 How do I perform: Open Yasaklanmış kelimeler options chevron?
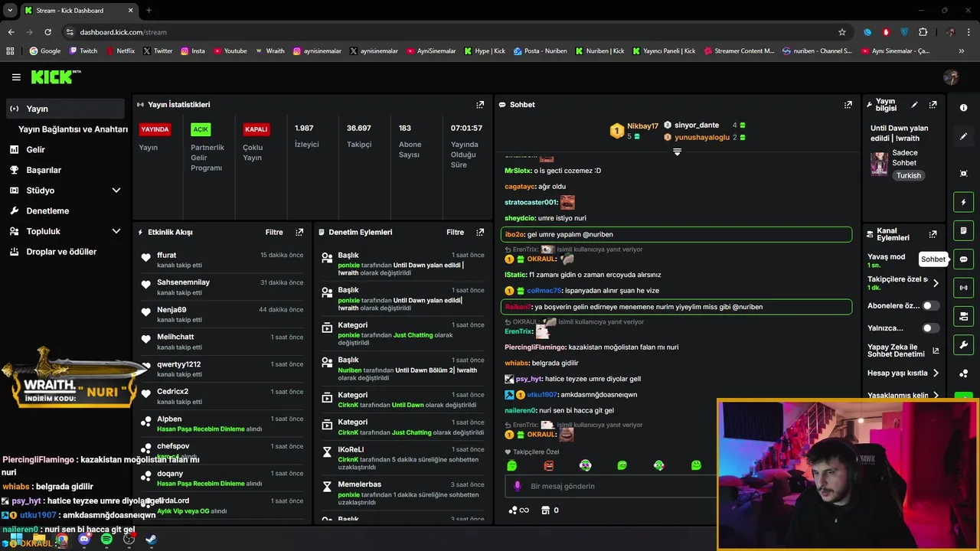[x=936, y=396]
